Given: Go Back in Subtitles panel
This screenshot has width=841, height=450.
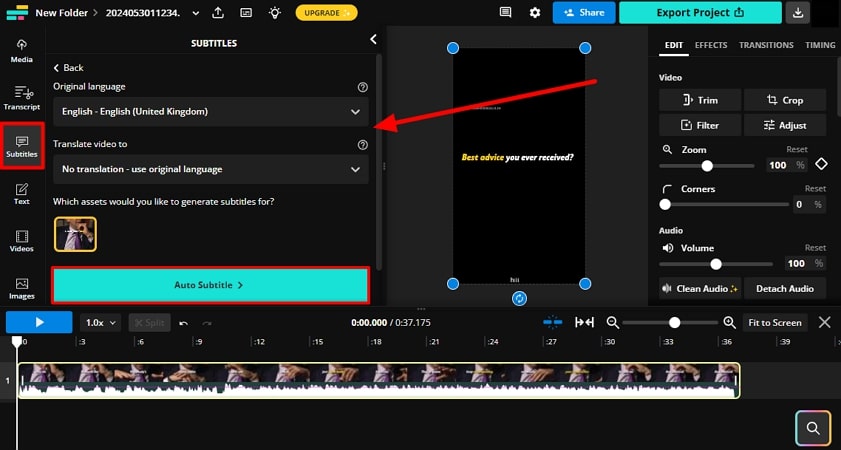Looking at the screenshot, I should (x=68, y=68).
